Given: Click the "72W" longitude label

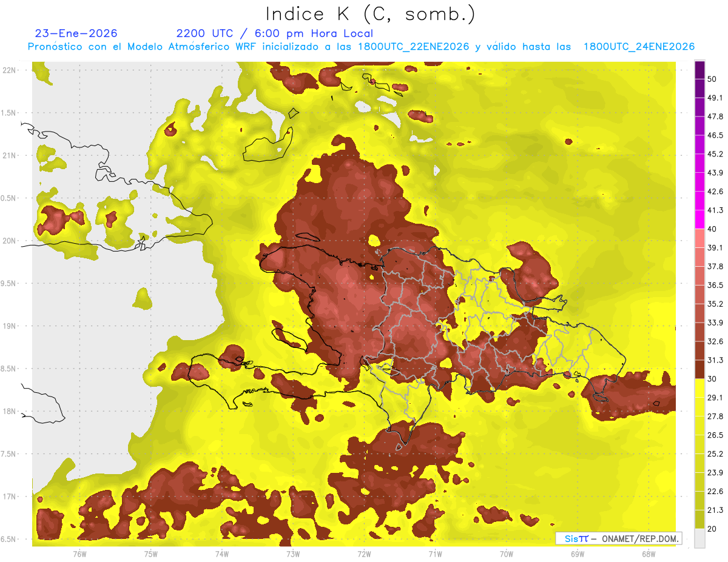Looking at the screenshot, I should [x=364, y=554].
